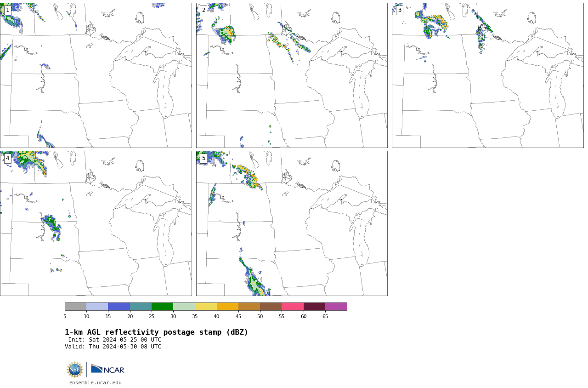Click the panel number label 4
Screen dimensions: 588x388
[x=7, y=158]
